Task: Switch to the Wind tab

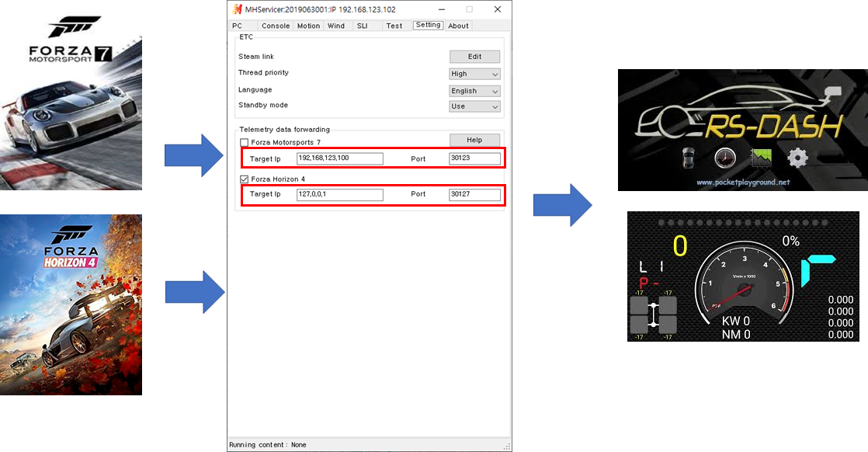Action: [336, 26]
